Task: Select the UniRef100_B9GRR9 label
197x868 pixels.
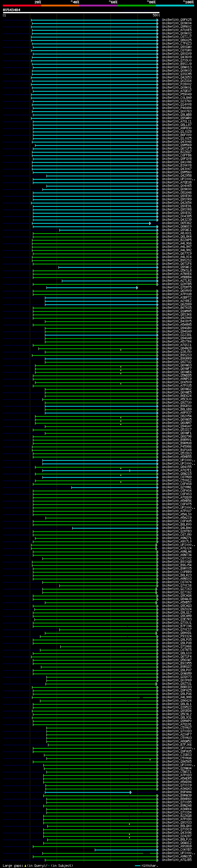Action: [177, 359]
